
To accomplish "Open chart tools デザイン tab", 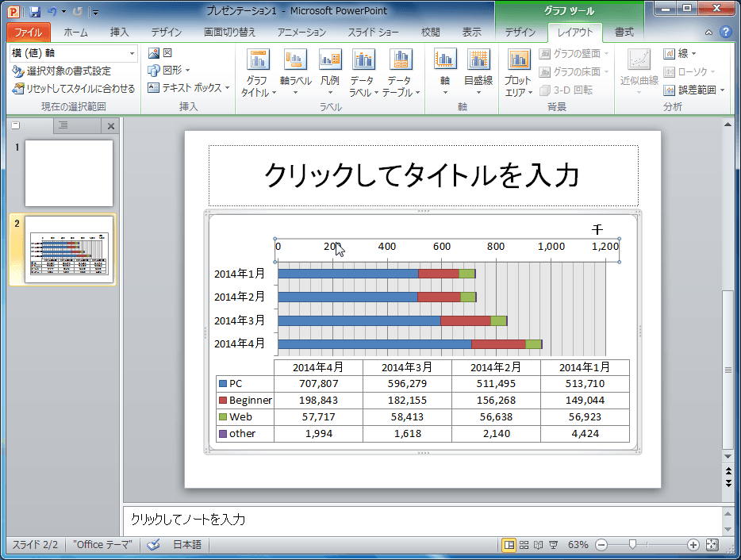I will [520, 33].
